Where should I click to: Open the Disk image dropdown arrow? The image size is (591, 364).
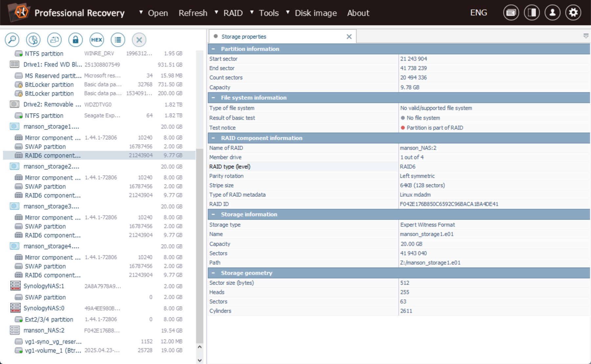click(288, 12)
